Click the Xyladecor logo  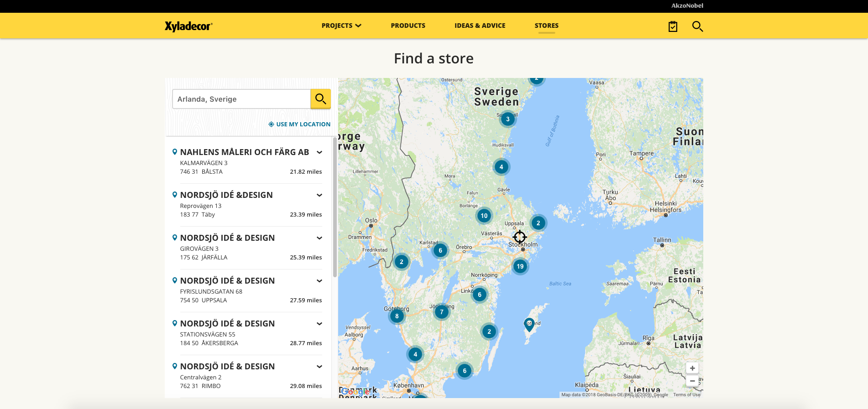point(188,26)
